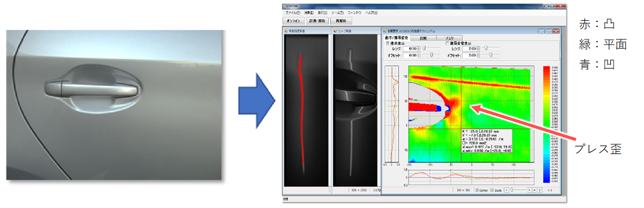
Task: Click the カメラ画像 panel header icon
Action: (336, 31)
